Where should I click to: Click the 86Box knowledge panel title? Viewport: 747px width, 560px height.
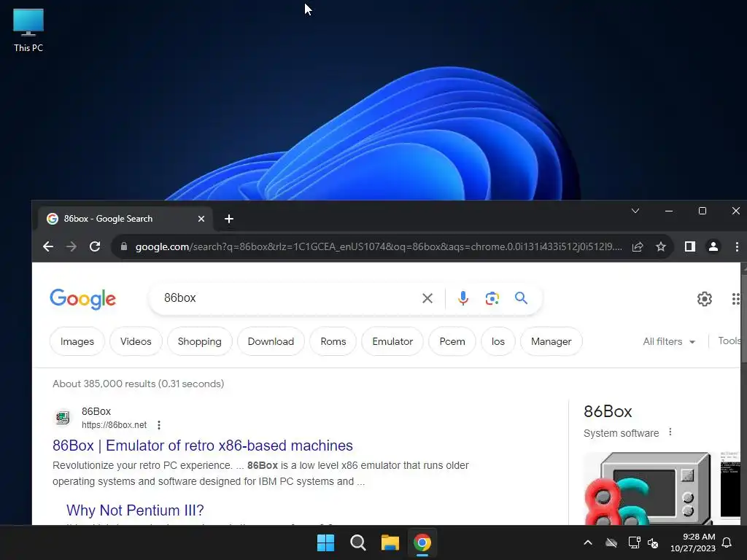[608, 411]
